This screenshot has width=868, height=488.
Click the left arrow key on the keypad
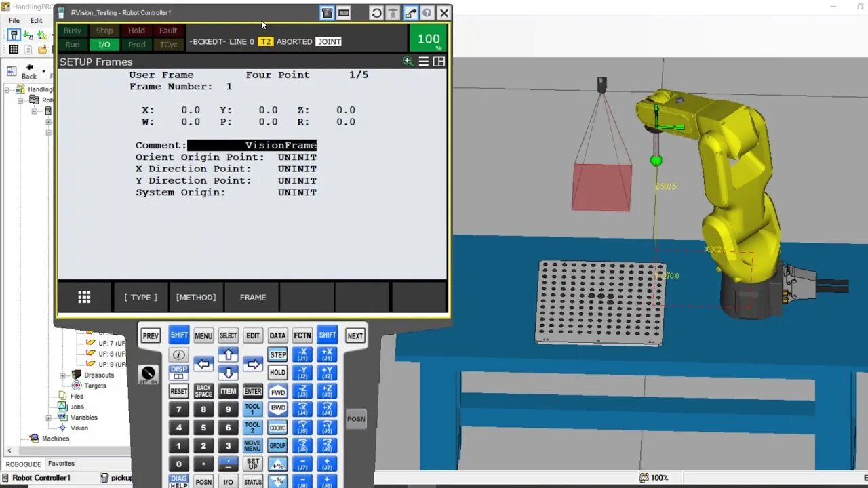[203, 364]
